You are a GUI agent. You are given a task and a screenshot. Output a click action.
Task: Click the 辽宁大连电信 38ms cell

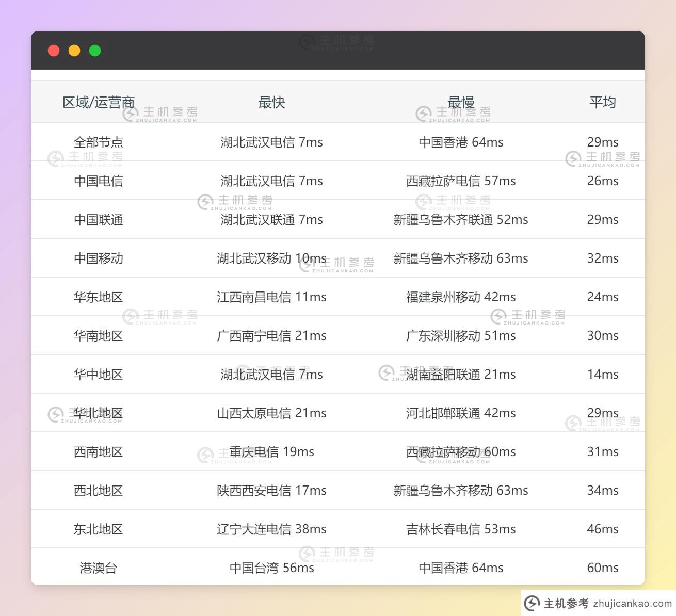[x=271, y=529]
